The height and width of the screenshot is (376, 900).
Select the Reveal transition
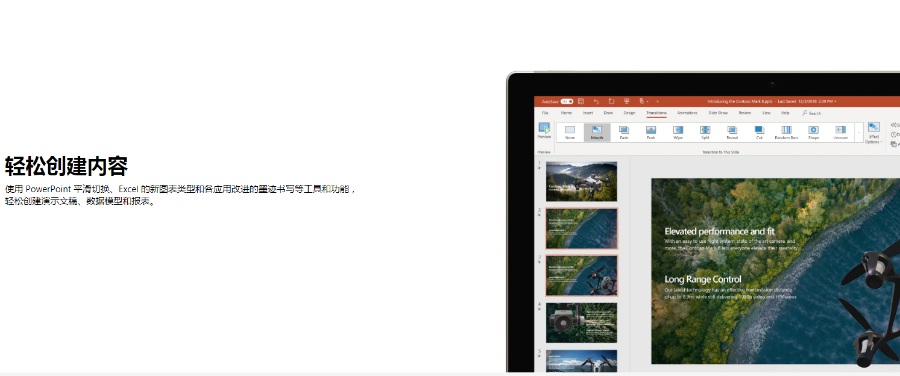[732, 133]
